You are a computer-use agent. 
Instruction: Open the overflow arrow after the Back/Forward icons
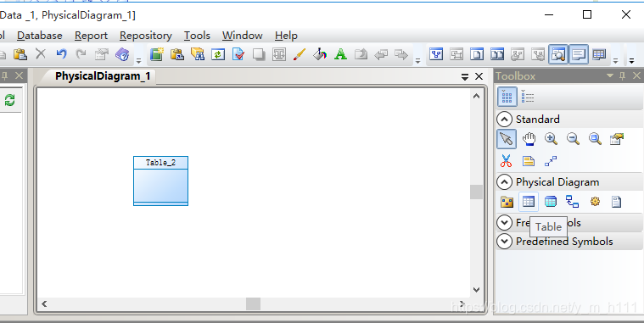pos(417,61)
